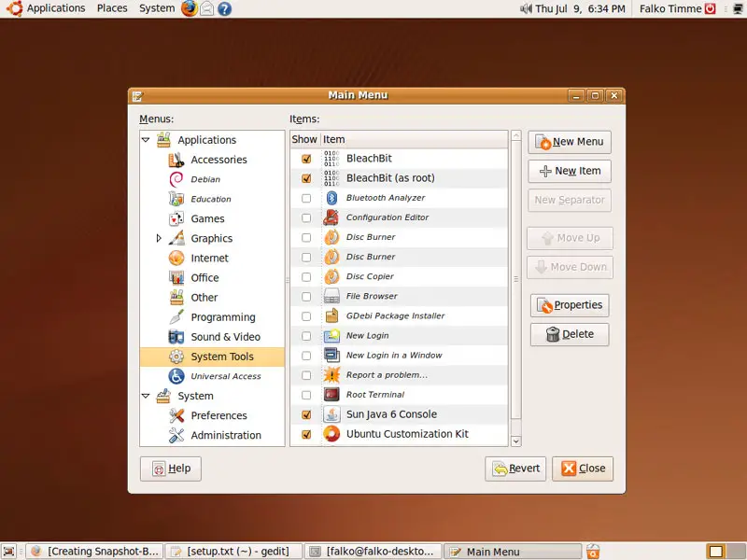Click the date and time clock

(580, 8)
